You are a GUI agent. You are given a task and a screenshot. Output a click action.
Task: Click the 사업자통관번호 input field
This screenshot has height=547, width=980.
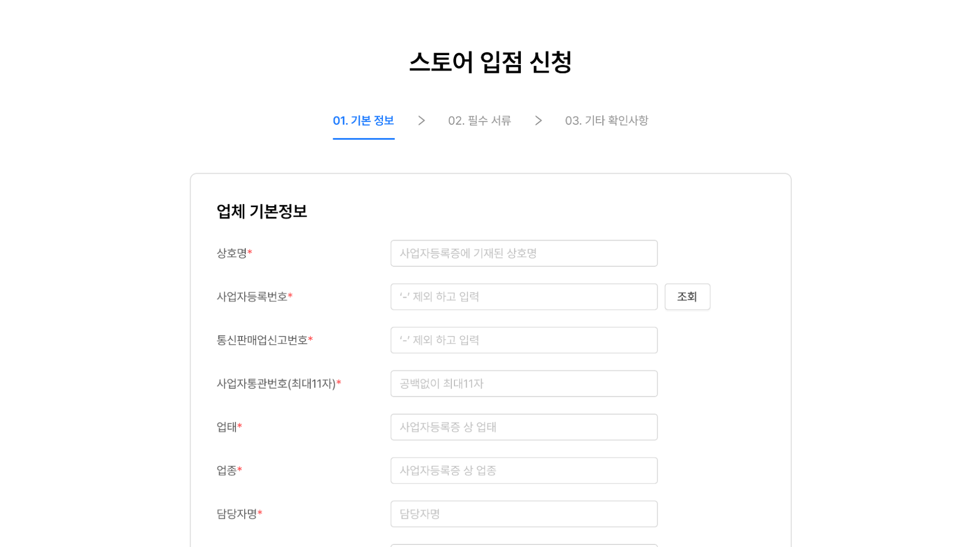coord(524,384)
